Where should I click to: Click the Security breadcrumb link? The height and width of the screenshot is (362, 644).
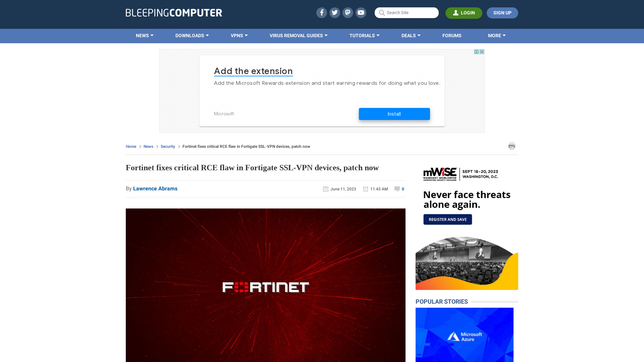pos(168,146)
